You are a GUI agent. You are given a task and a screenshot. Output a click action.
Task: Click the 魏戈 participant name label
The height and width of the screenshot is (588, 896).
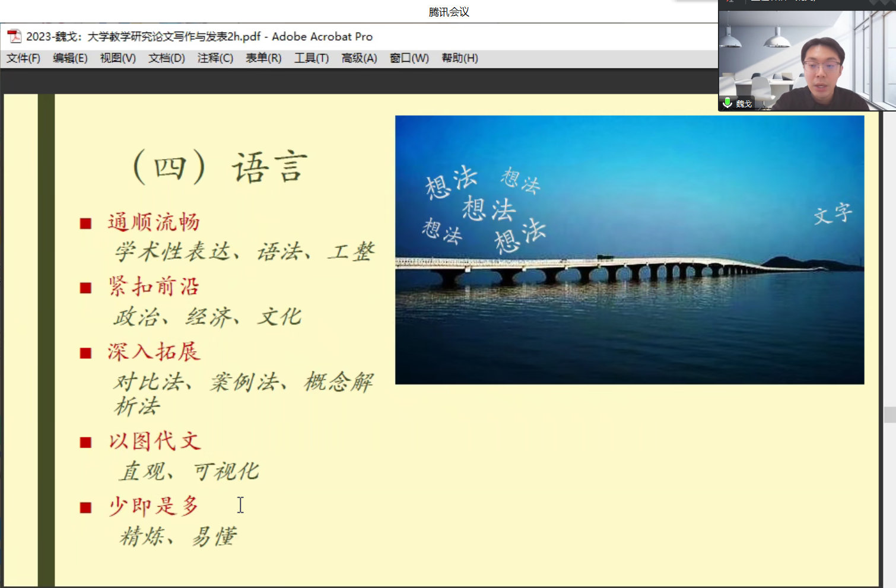[x=744, y=104]
